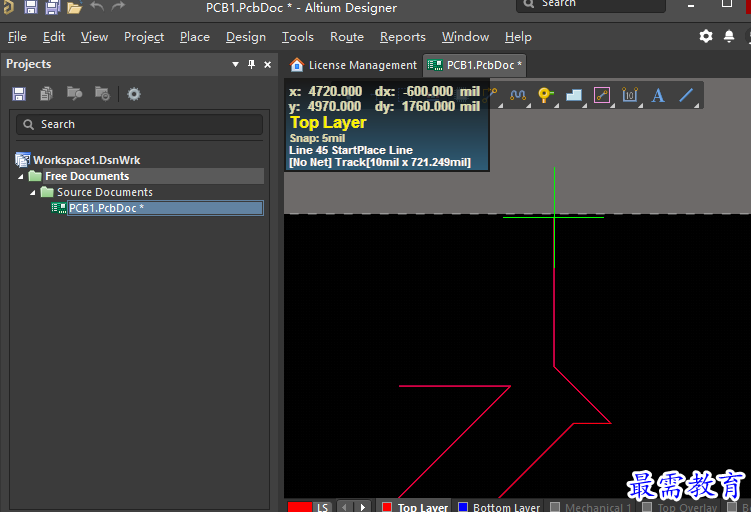Image resolution: width=751 pixels, height=517 pixels.
Task: Click the copy documents icon in Projects panel
Action: 46,94
